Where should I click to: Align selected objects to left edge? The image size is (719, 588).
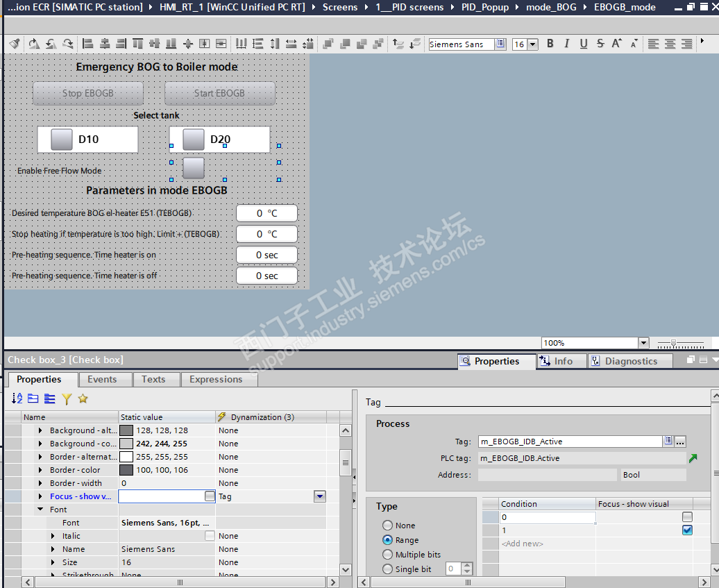[88, 44]
